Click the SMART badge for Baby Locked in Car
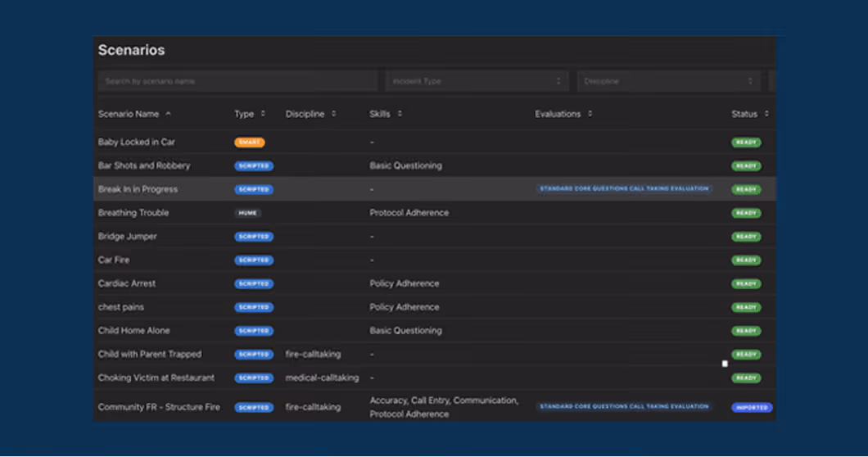The width and height of the screenshot is (868, 457). click(x=249, y=143)
